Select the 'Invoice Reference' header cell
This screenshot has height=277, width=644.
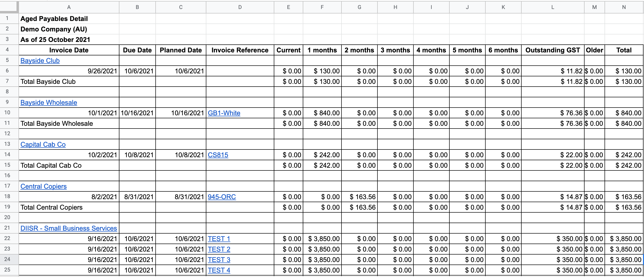240,50
